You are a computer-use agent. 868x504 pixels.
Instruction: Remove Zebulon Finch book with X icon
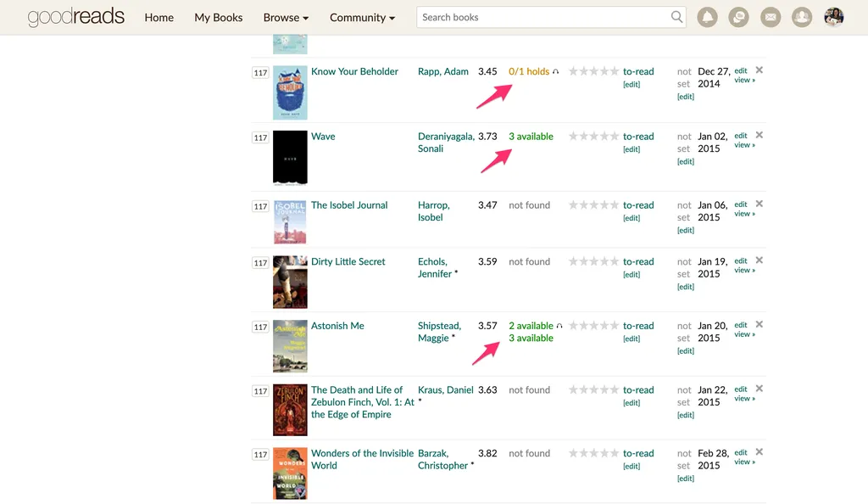759,389
